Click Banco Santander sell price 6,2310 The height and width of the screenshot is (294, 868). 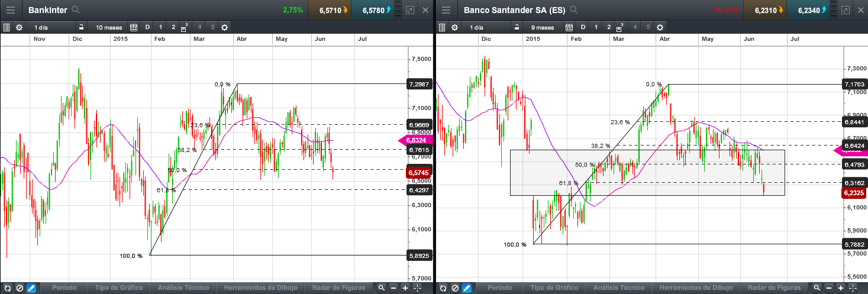click(765, 10)
